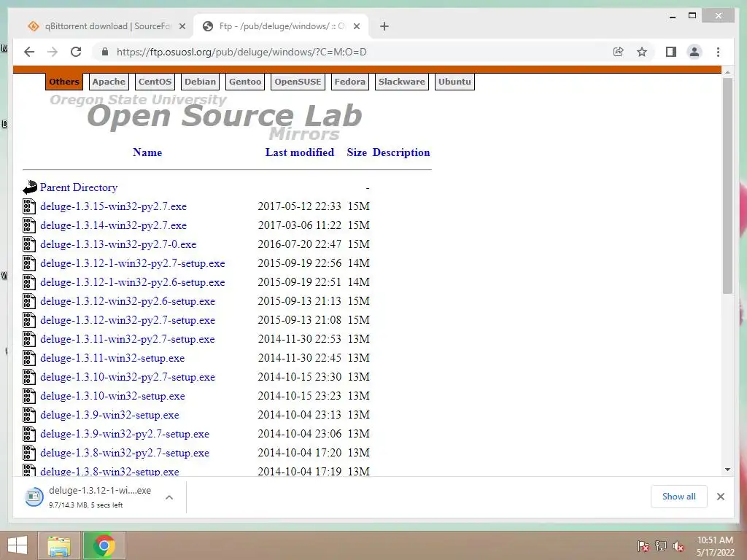
Task: Sort listing by Last modified column
Action: click(300, 152)
